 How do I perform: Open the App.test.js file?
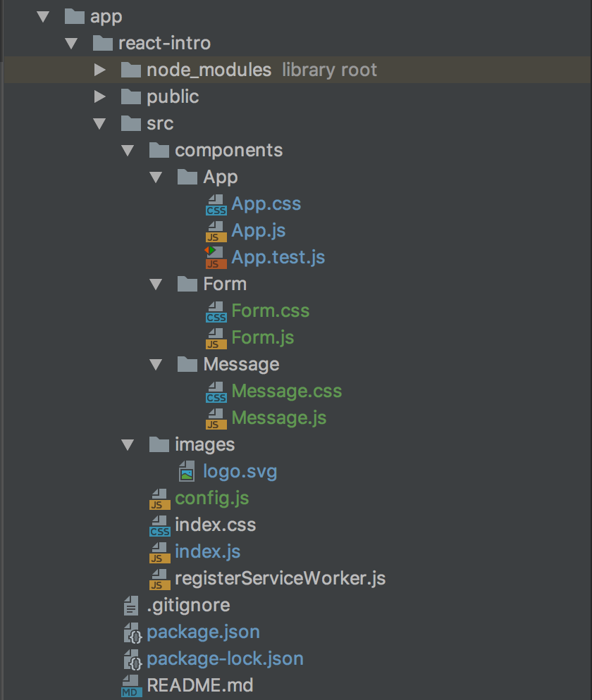(278, 258)
